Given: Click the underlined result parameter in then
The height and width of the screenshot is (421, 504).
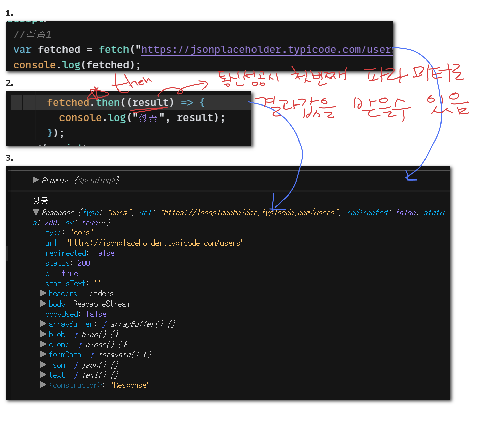Looking at the screenshot, I should point(150,102).
